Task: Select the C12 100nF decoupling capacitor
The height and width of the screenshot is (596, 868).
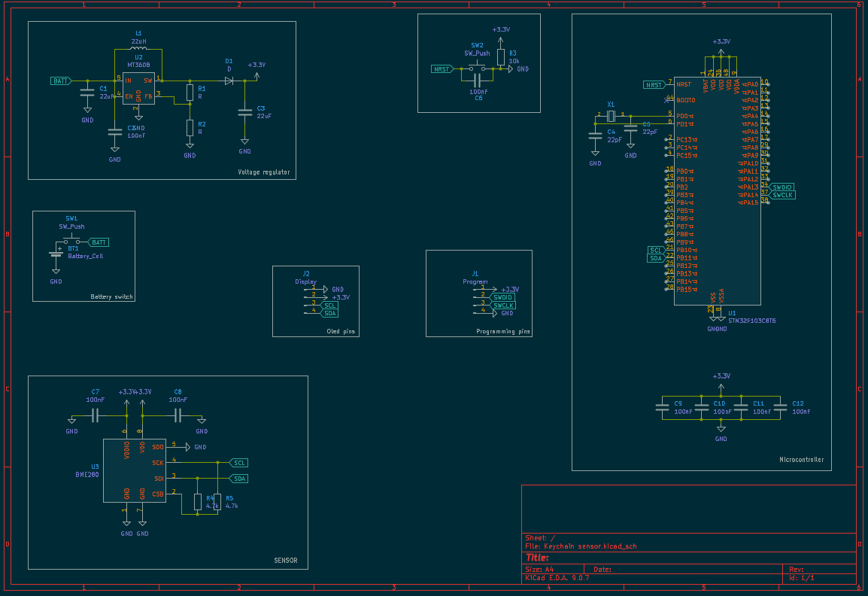Action: click(780, 407)
